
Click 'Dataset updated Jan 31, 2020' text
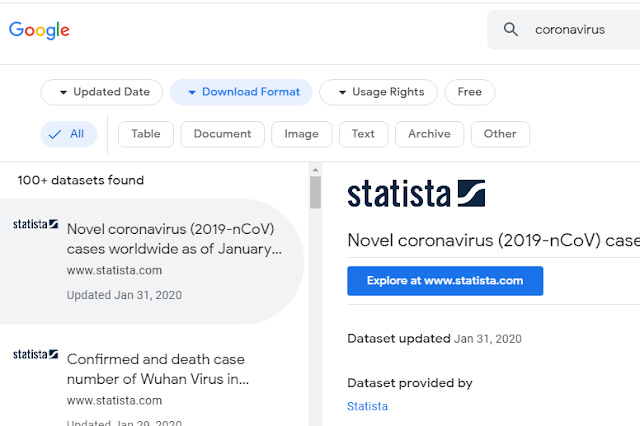[434, 339]
